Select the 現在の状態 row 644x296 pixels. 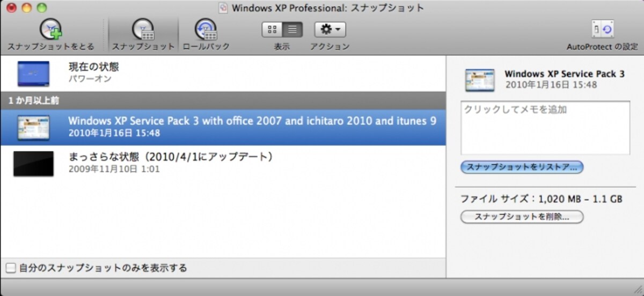pos(223,73)
